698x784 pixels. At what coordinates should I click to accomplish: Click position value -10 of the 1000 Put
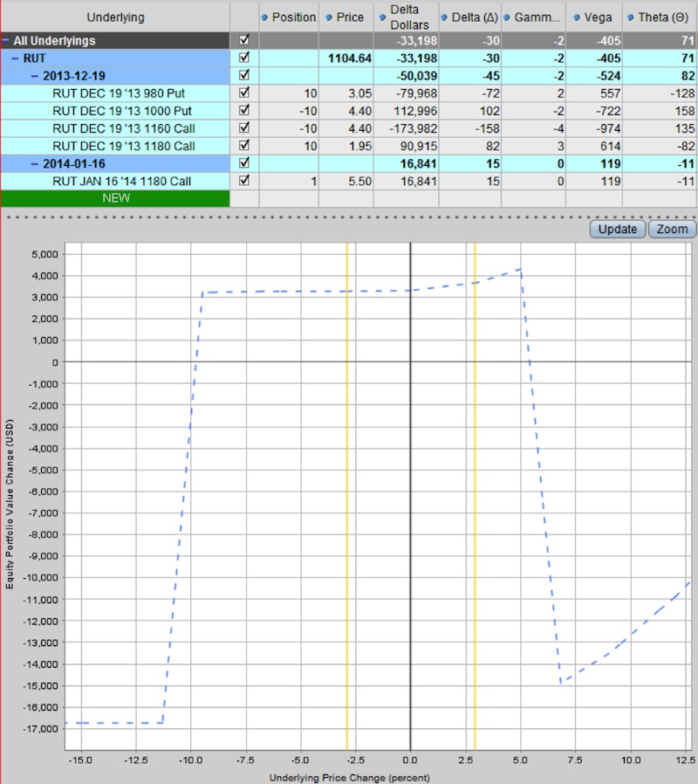click(x=308, y=111)
